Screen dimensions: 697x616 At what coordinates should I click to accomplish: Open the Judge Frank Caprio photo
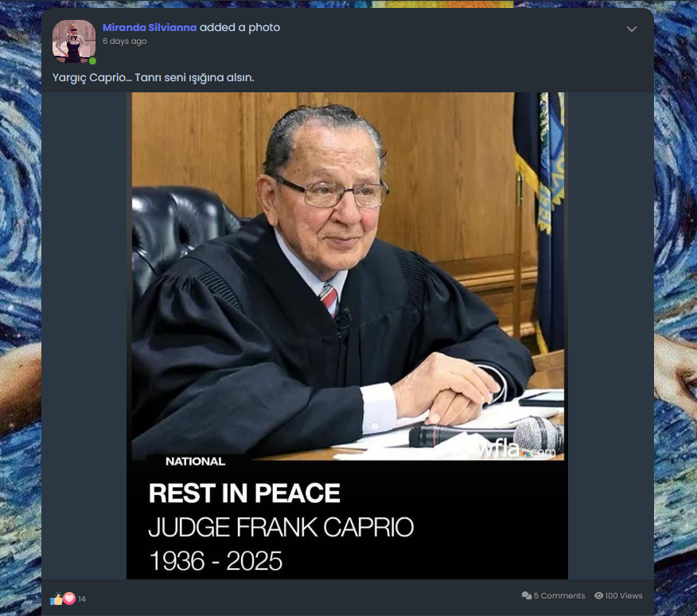point(347,335)
